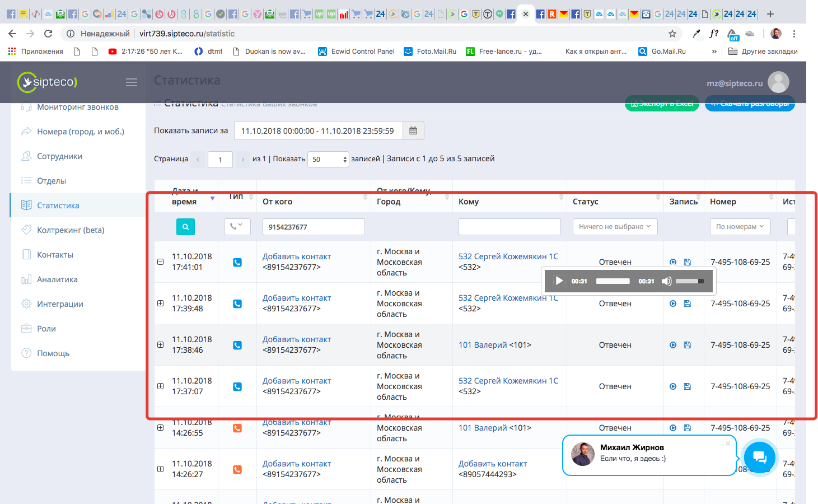The width and height of the screenshot is (818, 504).
Task: Open a new browser tab
Action: pos(770,14)
